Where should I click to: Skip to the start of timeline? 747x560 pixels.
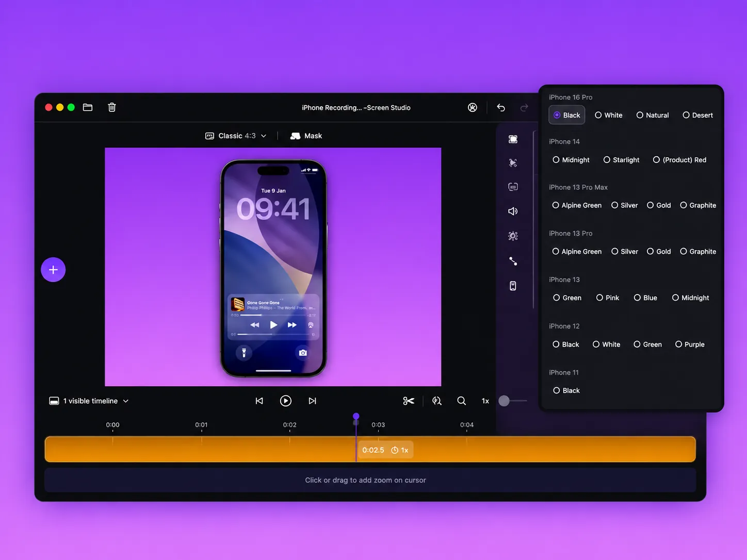[x=259, y=401]
